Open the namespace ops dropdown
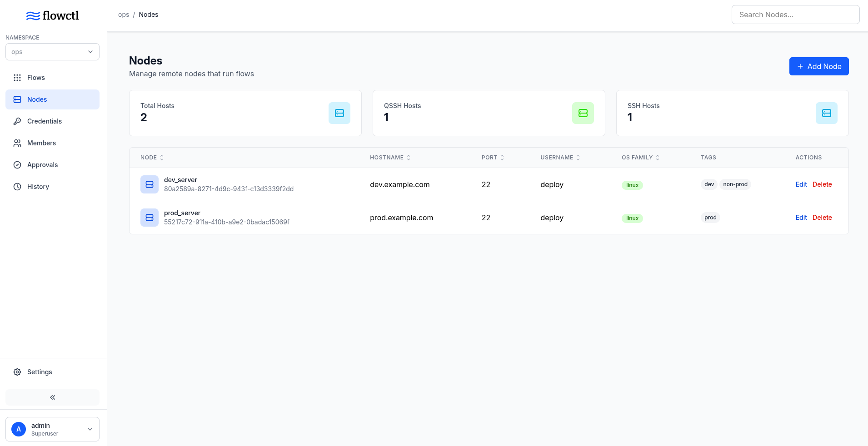Viewport: 868px width, 446px height. [52, 52]
